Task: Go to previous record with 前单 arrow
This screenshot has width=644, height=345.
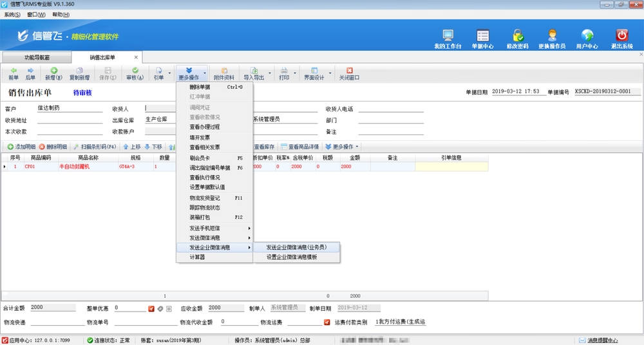Action: pyautogui.click(x=14, y=73)
